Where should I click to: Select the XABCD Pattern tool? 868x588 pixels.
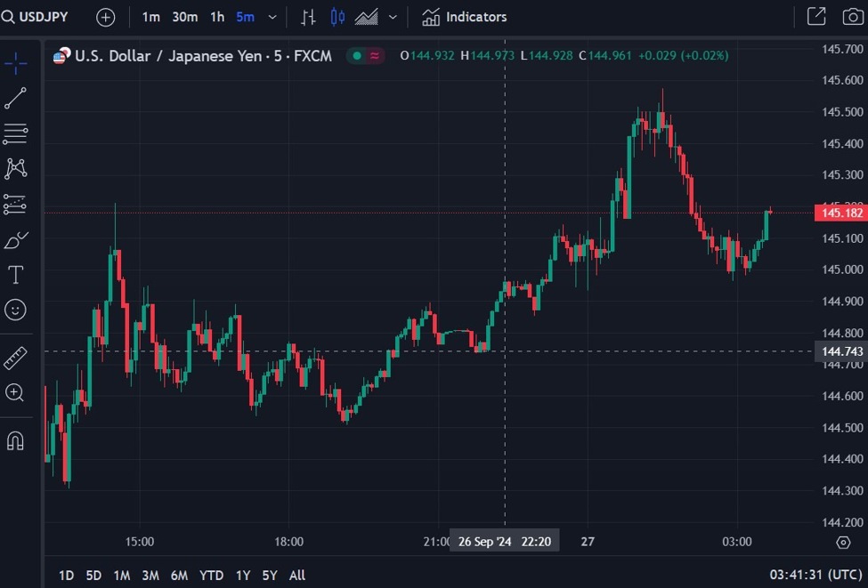click(x=15, y=168)
